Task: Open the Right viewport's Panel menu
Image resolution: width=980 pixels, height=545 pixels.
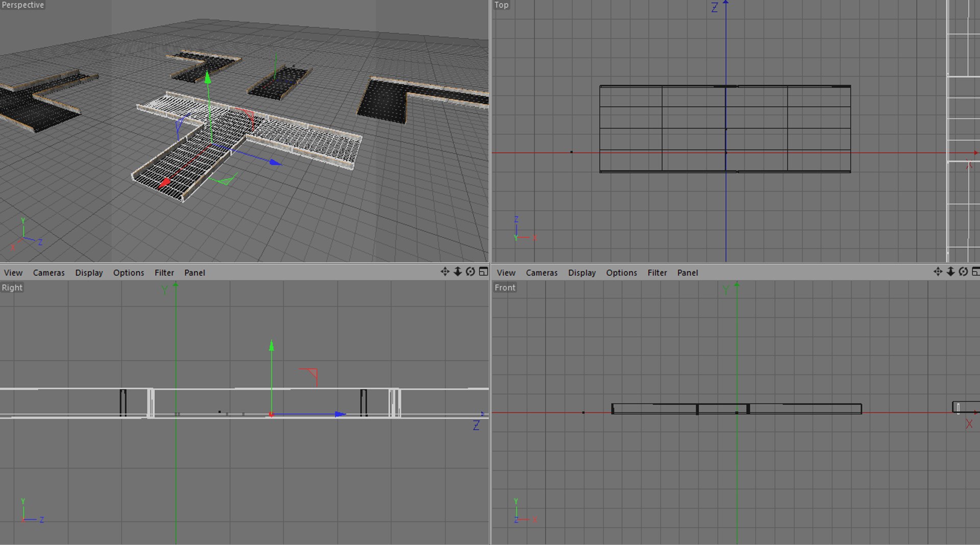Action: (x=194, y=272)
